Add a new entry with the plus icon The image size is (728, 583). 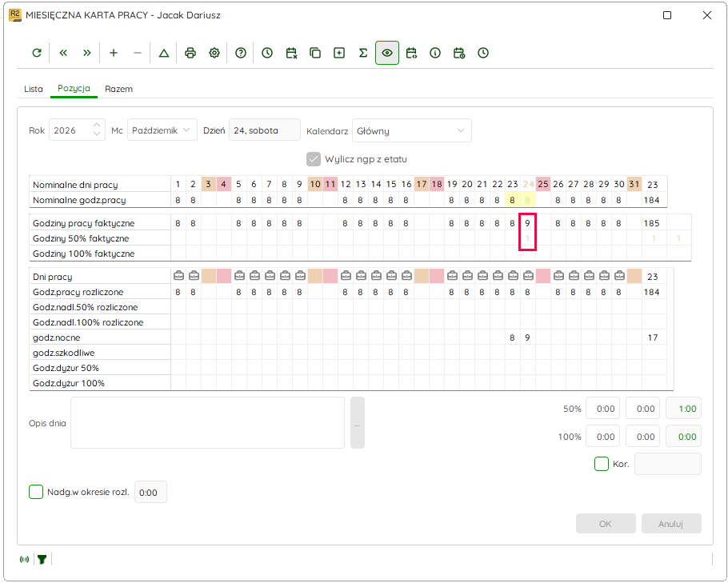114,53
